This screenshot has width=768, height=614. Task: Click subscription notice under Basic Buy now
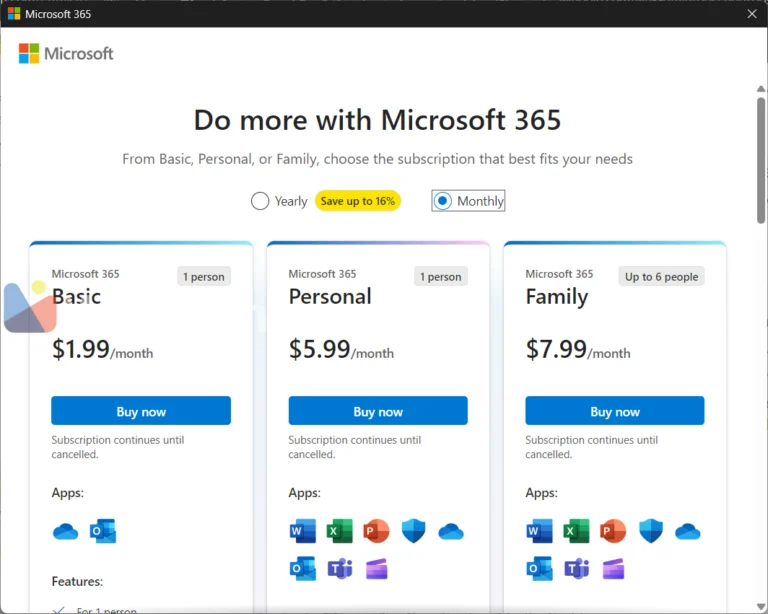[x=118, y=447]
